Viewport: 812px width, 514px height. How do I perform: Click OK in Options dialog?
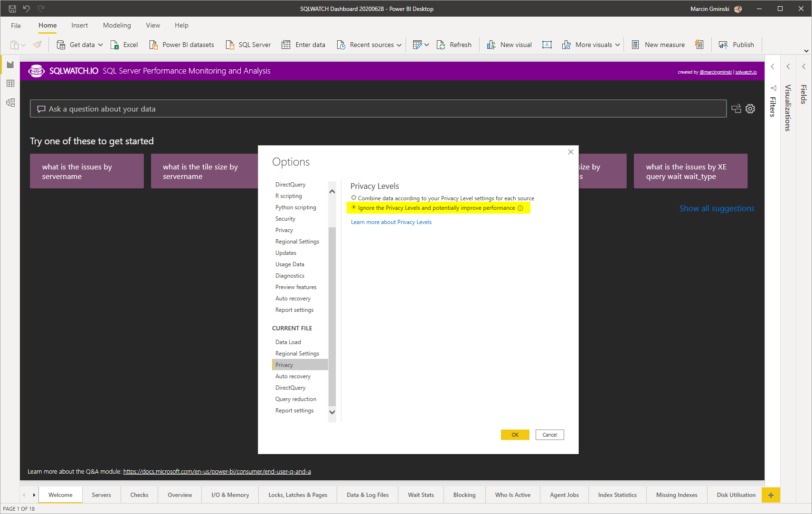point(515,435)
